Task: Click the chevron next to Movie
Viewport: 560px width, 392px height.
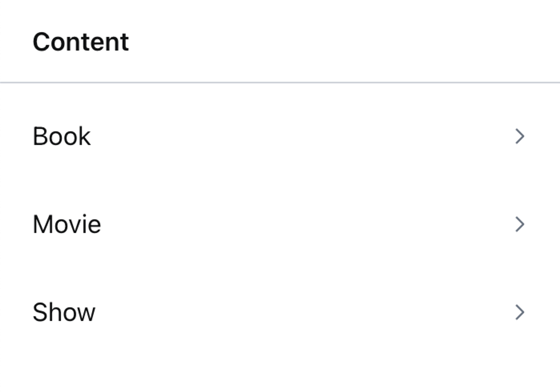Action: pos(519,224)
